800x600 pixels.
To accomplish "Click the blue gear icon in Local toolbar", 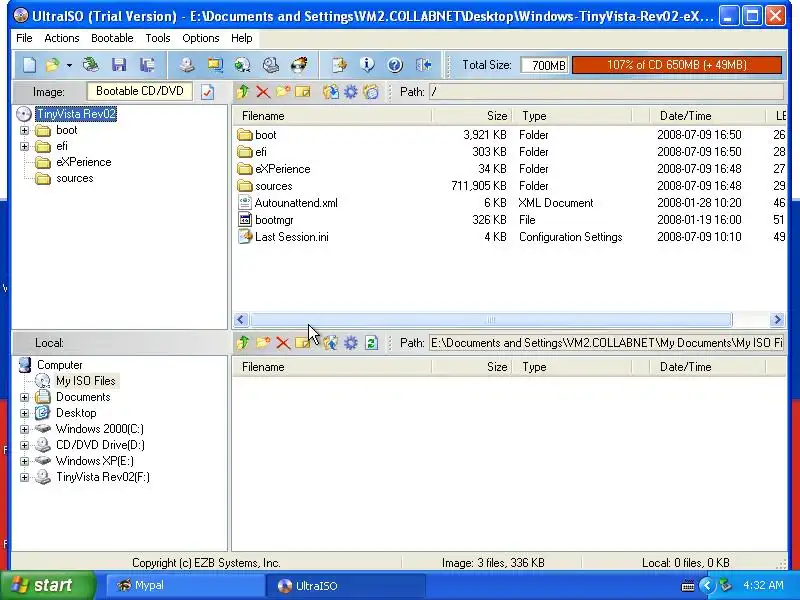I will click(x=351, y=343).
